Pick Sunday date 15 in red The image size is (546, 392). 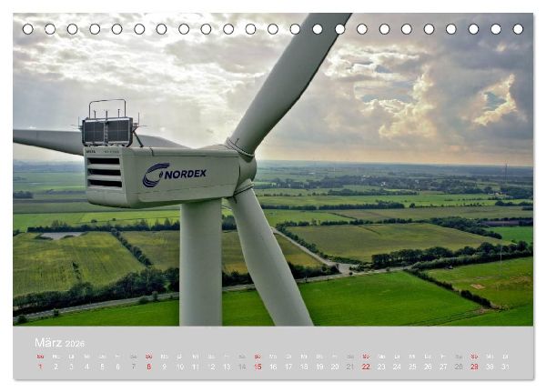(258, 367)
